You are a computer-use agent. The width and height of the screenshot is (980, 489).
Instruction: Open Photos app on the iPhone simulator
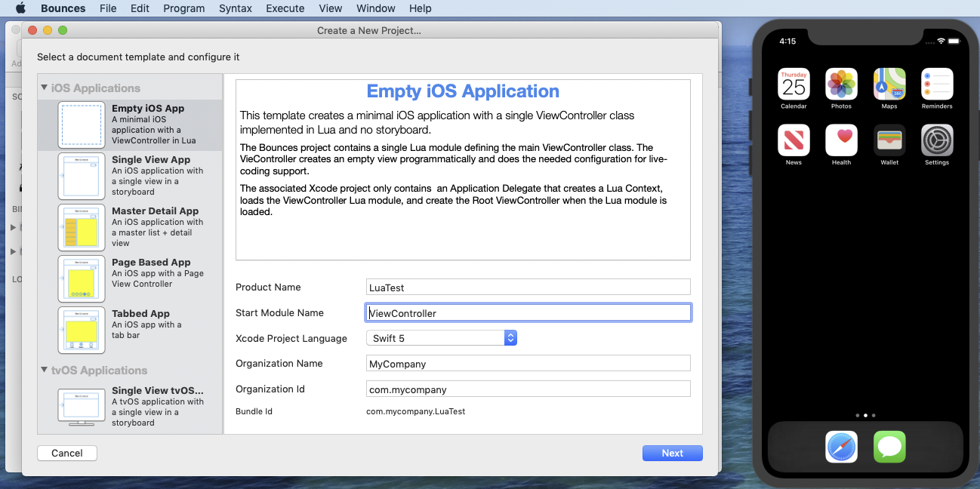(841, 84)
